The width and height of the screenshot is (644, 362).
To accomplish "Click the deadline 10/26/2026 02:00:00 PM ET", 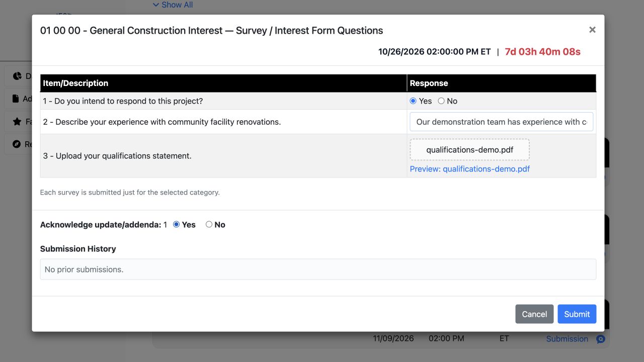I will [x=435, y=52].
